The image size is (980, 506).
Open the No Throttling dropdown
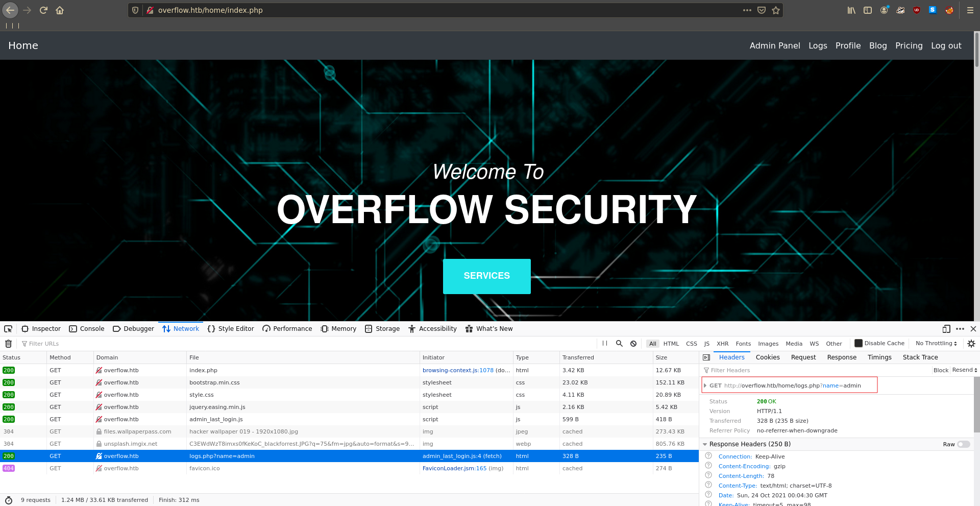tap(936, 344)
